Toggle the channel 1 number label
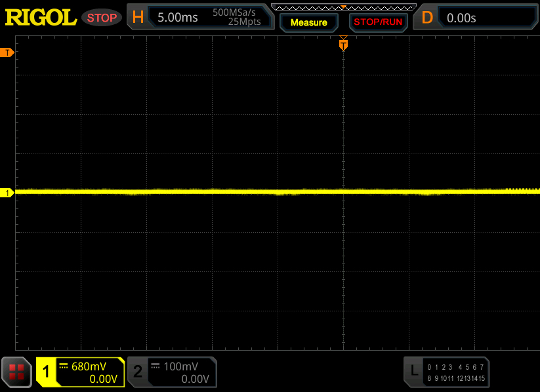 [x=46, y=372]
